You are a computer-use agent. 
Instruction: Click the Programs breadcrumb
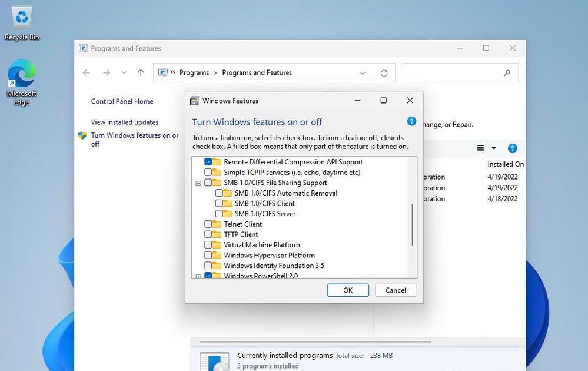(x=194, y=73)
